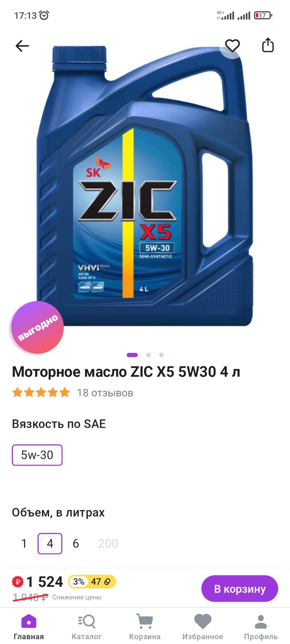
Task: Open the Каталог tab
Action: tap(87, 627)
